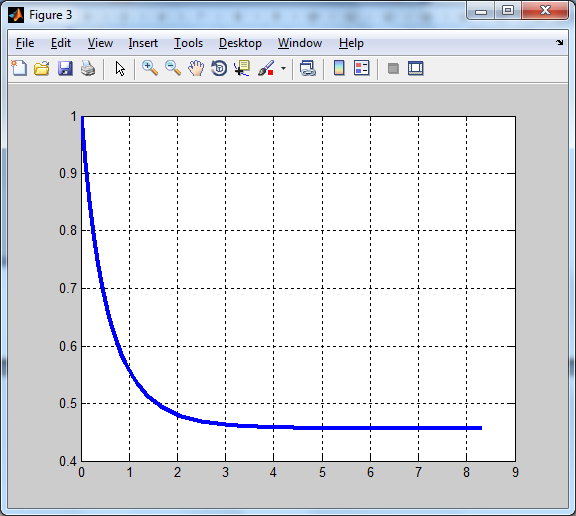Click the Hide Plot Tools icon
Screen dimensions: 576x516
coord(393,69)
